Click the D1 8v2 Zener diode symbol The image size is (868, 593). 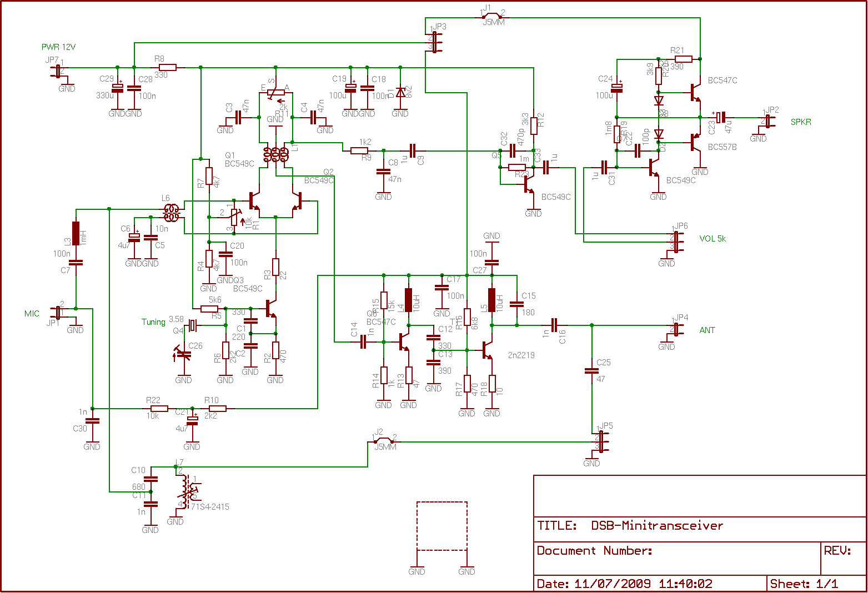tap(400, 92)
